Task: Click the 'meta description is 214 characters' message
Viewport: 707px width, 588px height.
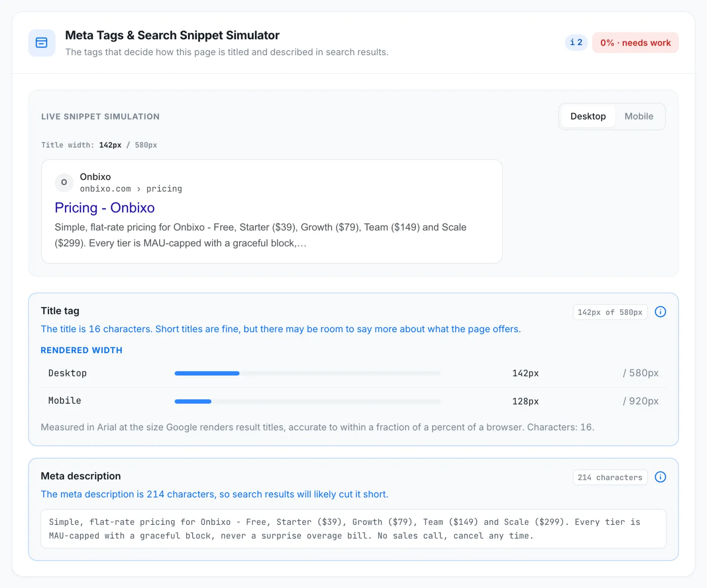Action: pyautogui.click(x=215, y=494)
